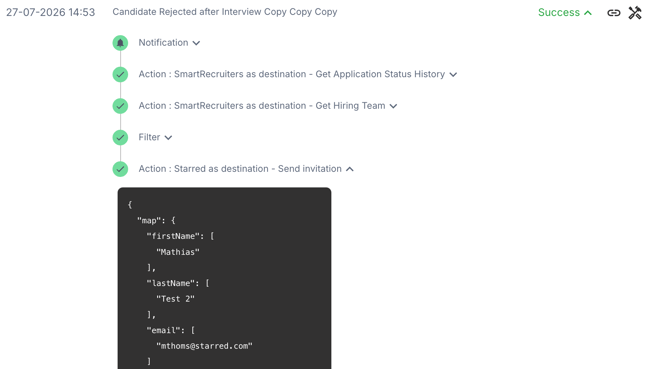
Task: Click the "mthoms@starred.com" email value
Action: [x=204, y=346]
